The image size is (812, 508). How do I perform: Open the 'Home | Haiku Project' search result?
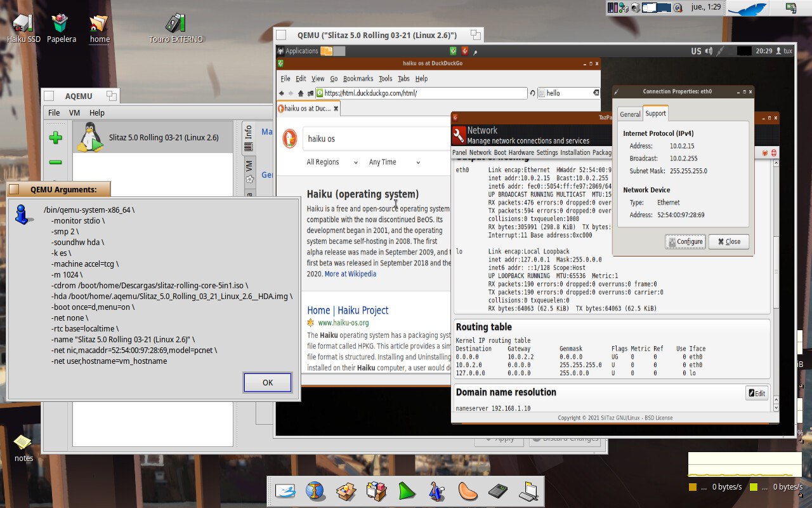(348, 311)
